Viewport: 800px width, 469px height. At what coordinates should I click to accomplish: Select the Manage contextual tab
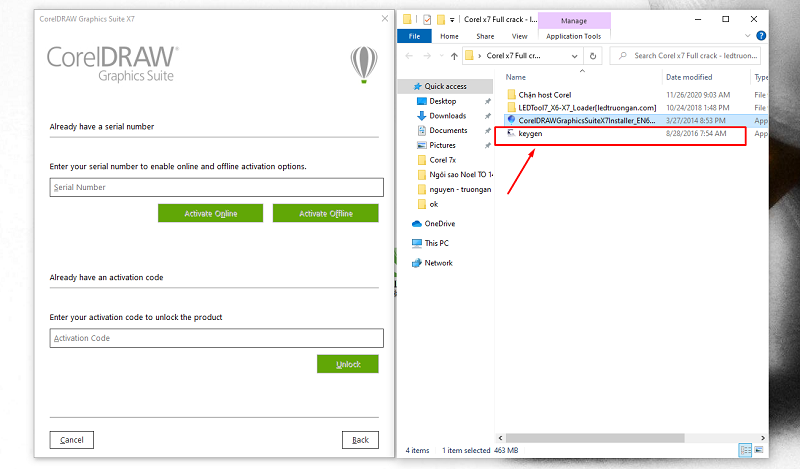(x=574, y=20)
